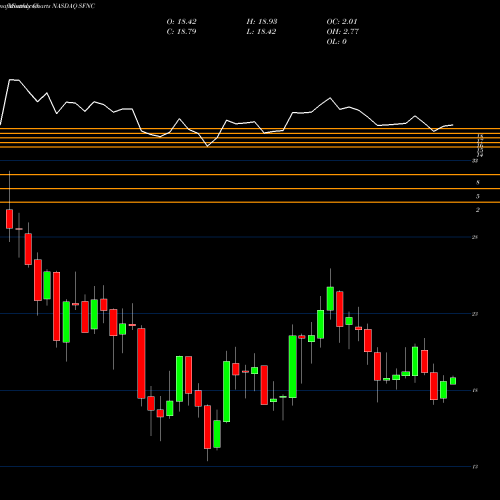Click the 23 price axis label
The image size is (500, 500).
475,314
